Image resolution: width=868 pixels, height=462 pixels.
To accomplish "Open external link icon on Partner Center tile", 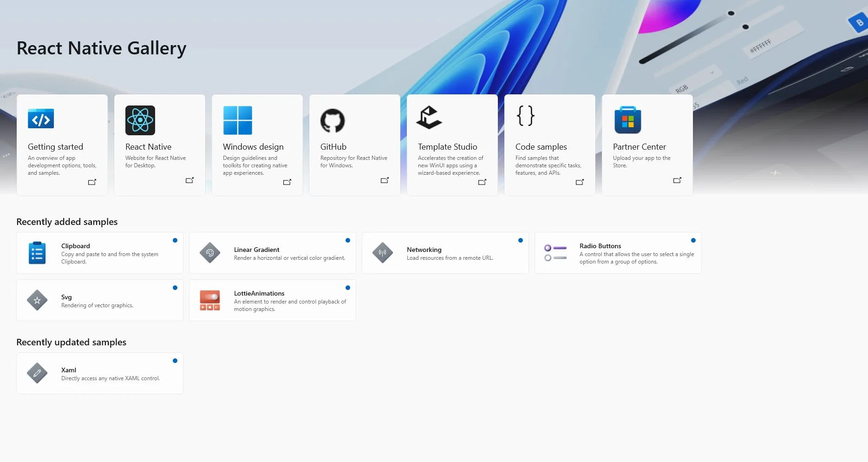I will tap(677, 180).
